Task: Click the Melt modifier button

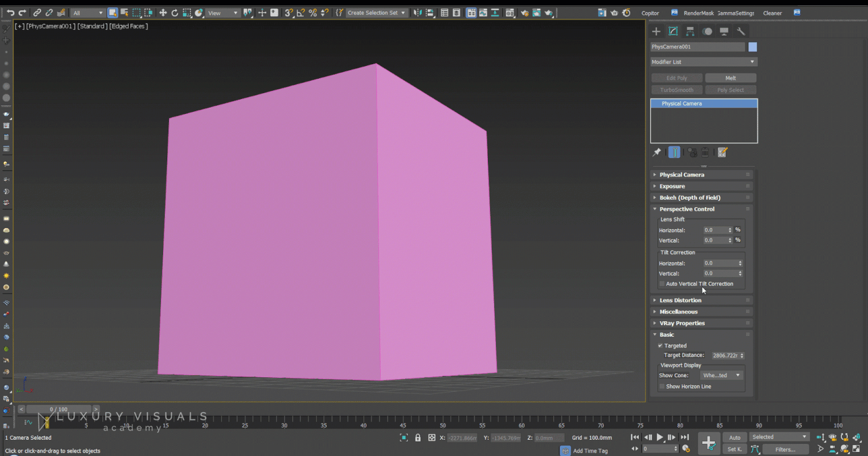Action: pyautogui.click(x=730, y=77)
